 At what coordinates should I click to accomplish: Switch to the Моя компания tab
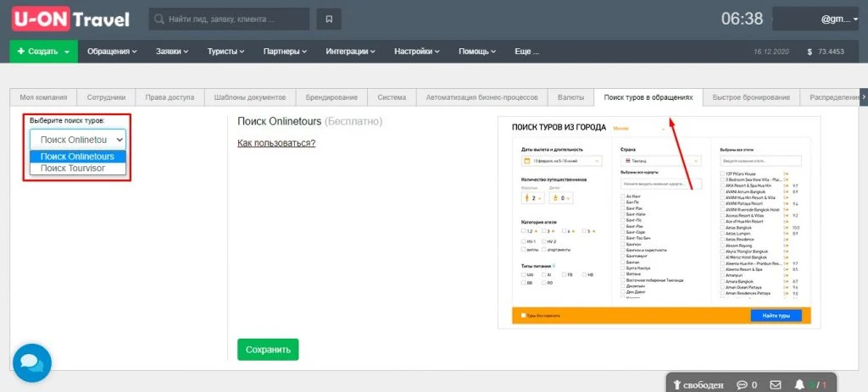(x=43, y=97)
